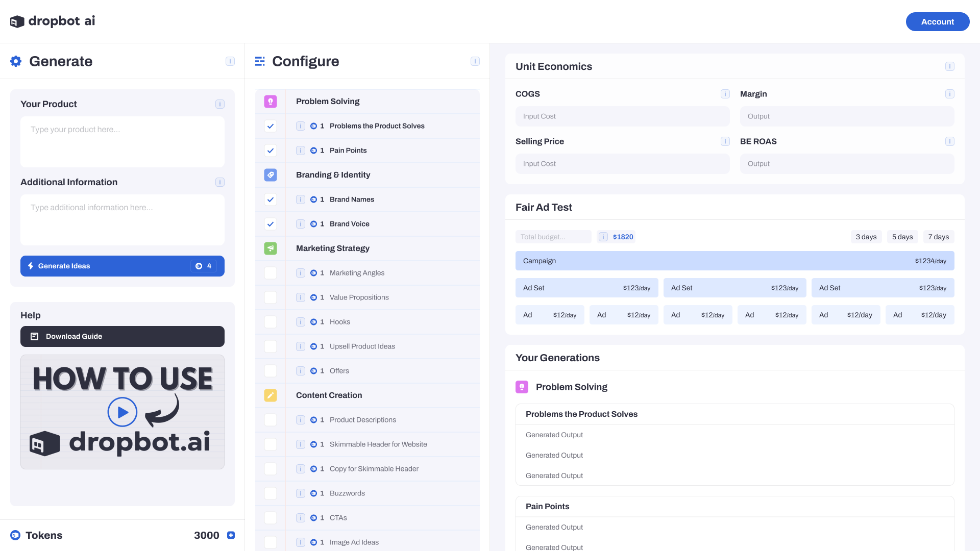Click the yellow Content Creation category icon

(x=271, y=395)
